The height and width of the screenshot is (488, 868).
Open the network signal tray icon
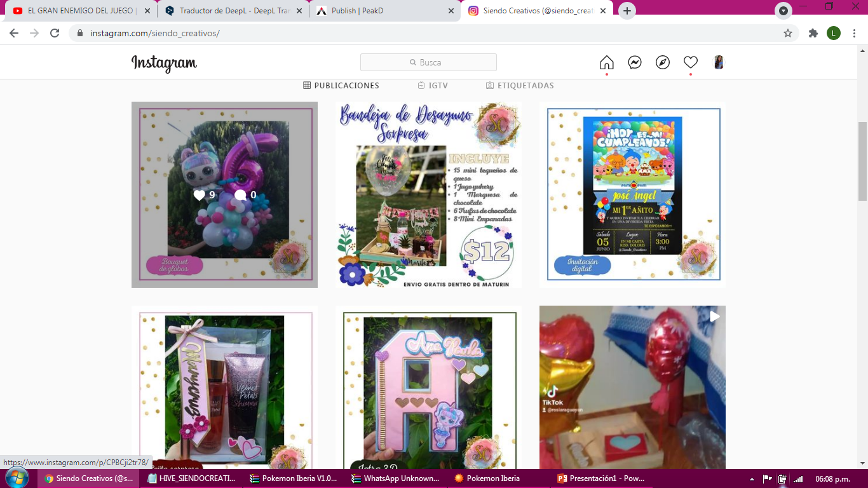coord(798,479)
